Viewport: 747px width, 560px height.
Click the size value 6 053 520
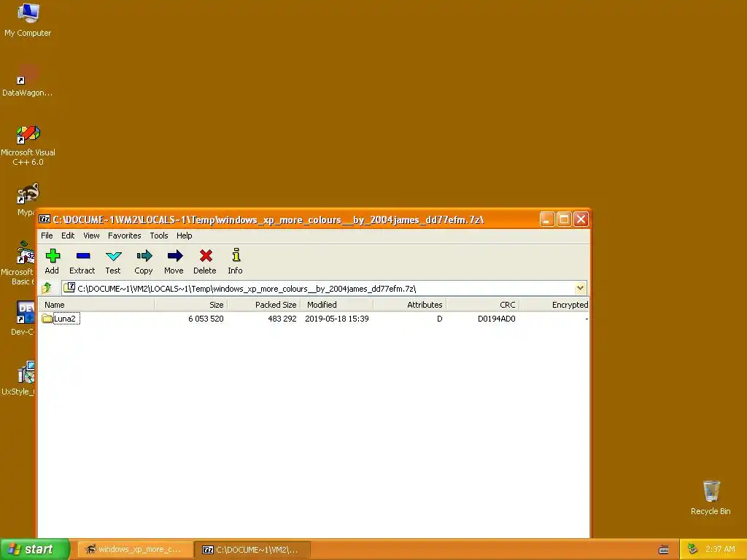(x=206, y=319)
